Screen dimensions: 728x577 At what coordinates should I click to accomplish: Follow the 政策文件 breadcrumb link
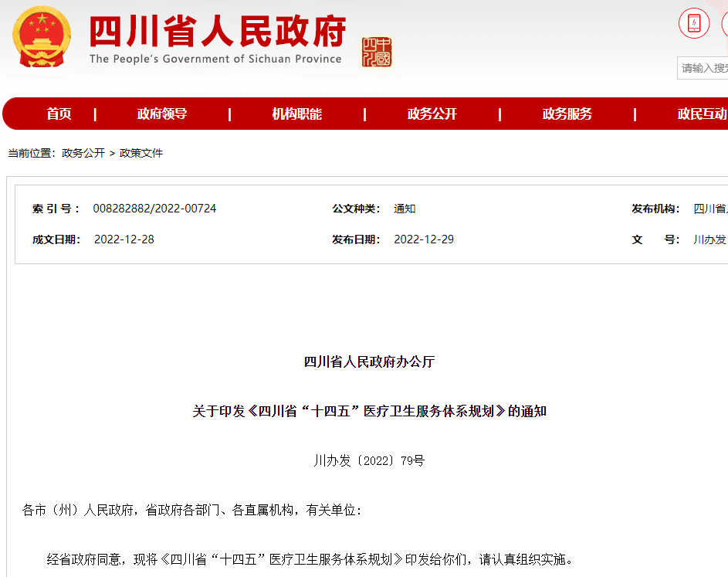(x=141, y=153)
